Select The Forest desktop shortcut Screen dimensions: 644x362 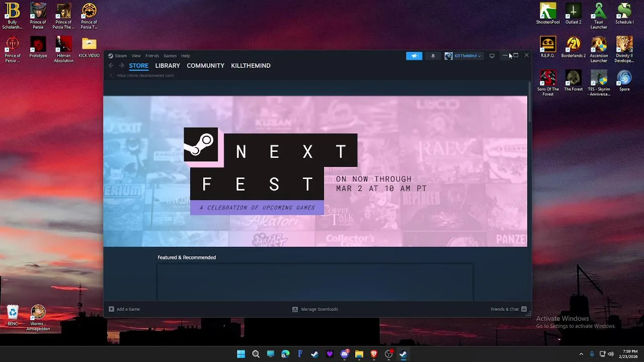(x=573, y=81)
